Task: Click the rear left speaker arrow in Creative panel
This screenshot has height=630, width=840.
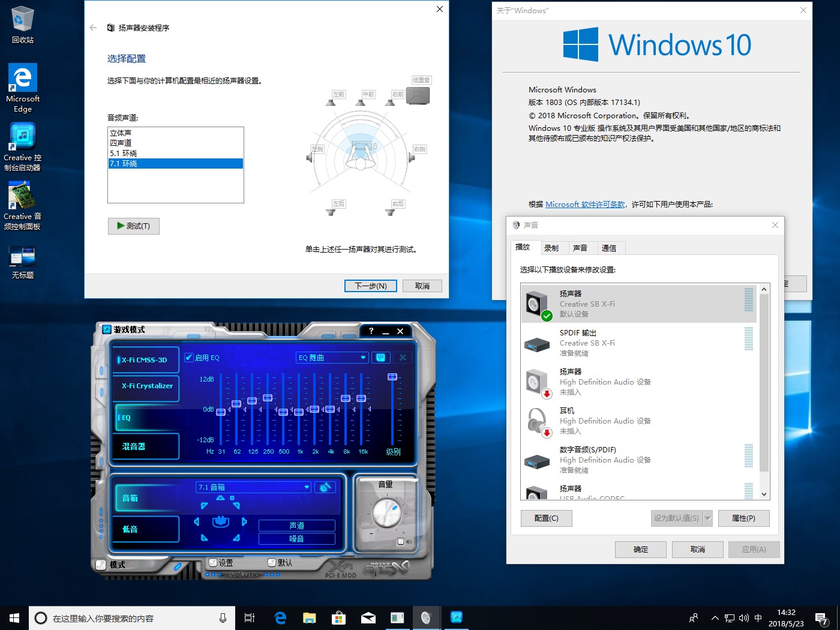Action: pos(205,538)
